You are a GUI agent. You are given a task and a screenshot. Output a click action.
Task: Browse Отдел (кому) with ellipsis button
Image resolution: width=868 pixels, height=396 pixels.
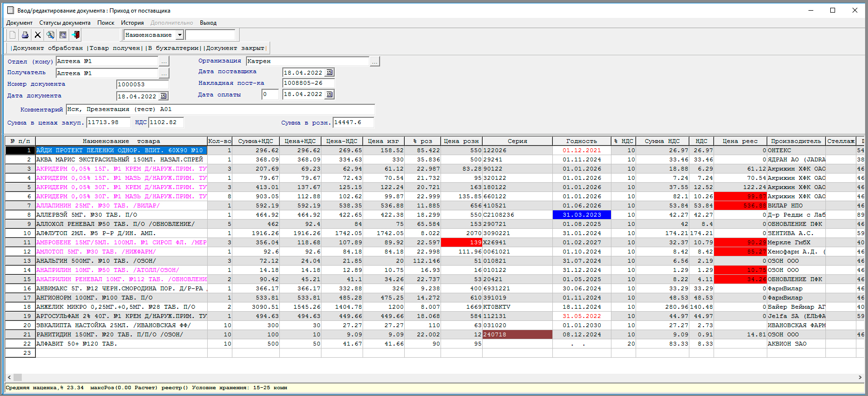[164, 61]
